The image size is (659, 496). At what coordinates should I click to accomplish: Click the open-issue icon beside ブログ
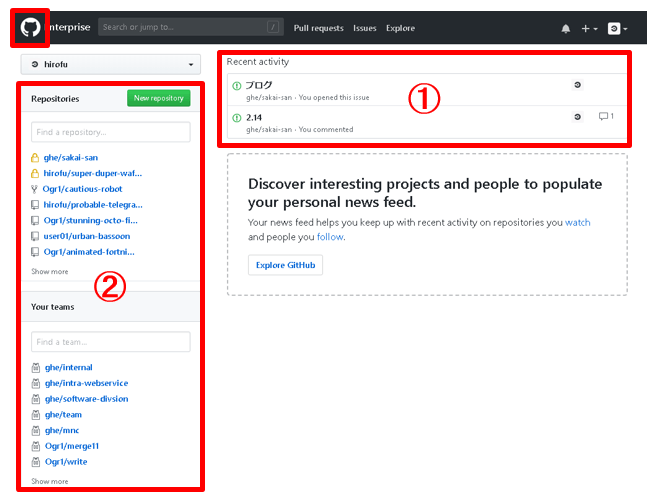(x=237, y=86)
